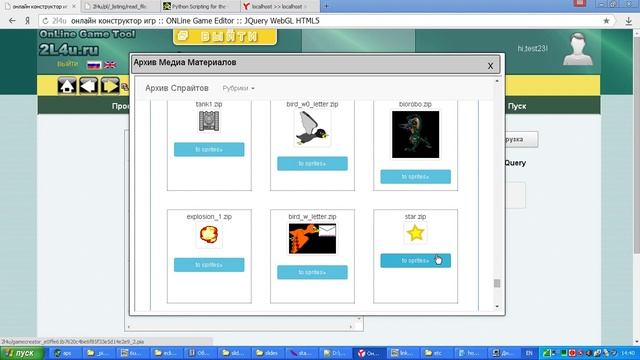The image size is (640, 360).
Task: Select the right arrow forward icon
Action: pos(110,86)
